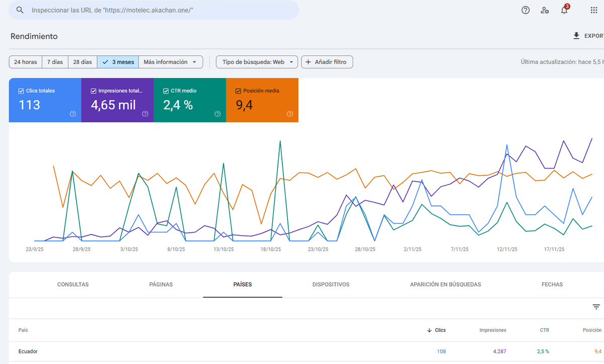The height and width of the screenshot is (364, 604).
Task: Toggle the Clics totales checkbox
Action: (x=21, y=91)
